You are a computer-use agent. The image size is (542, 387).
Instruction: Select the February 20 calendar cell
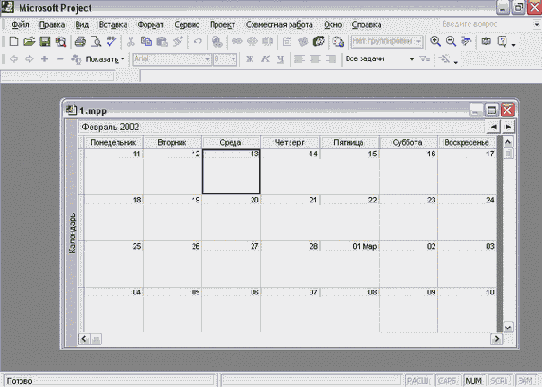coord(231,218)
